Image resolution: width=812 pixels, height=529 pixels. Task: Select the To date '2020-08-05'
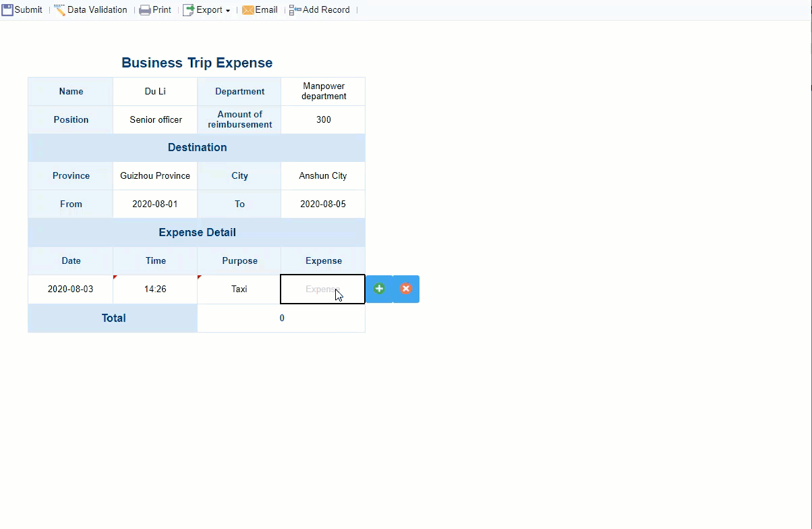[324, 204]
